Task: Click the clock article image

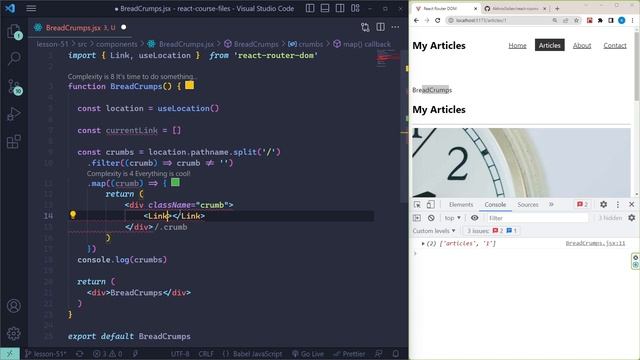Action: coord(521,162)
